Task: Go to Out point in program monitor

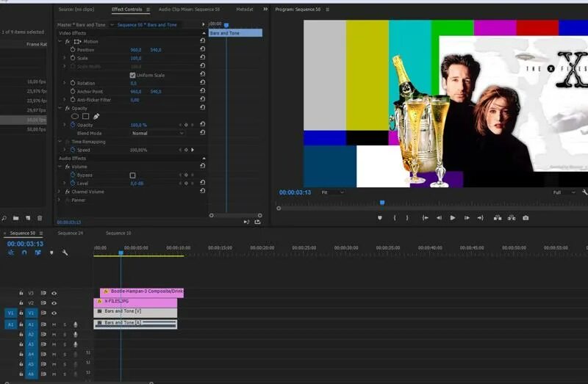Action: click(x=481, y=217)
